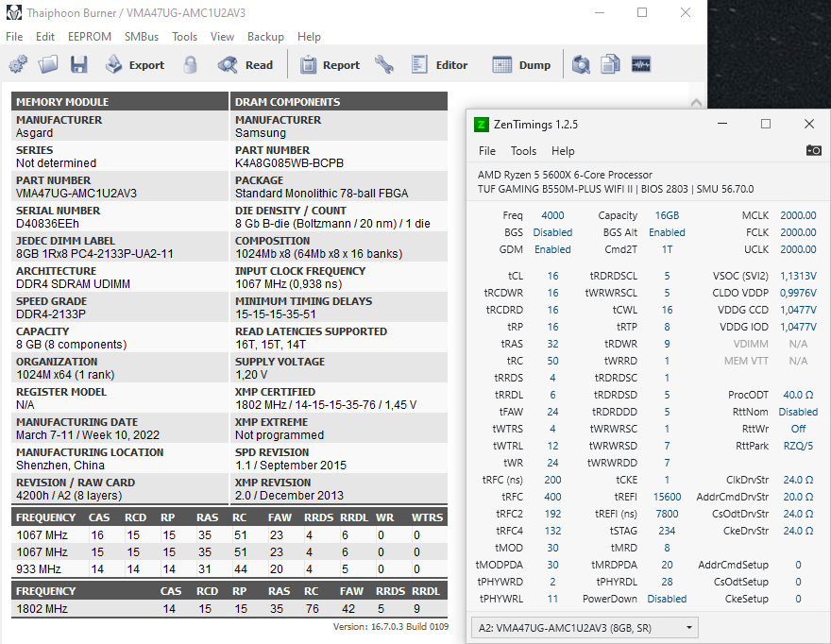Image resolution: width=831 pixels, height=644 pixels.
Task: Save dump with the floppy disk icon
Action: (x=79, y=64)
